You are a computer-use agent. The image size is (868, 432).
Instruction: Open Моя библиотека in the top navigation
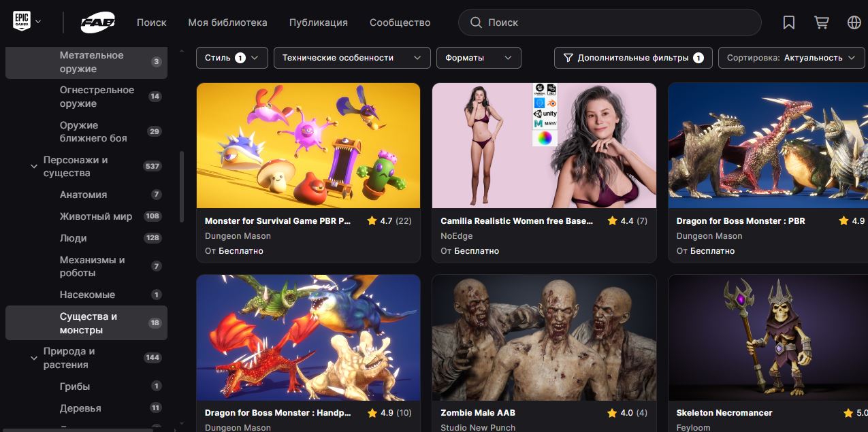coord(227,22)
